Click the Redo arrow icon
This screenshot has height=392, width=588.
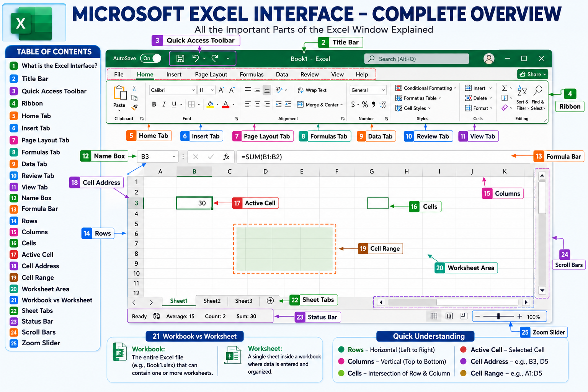coord(215,58)
